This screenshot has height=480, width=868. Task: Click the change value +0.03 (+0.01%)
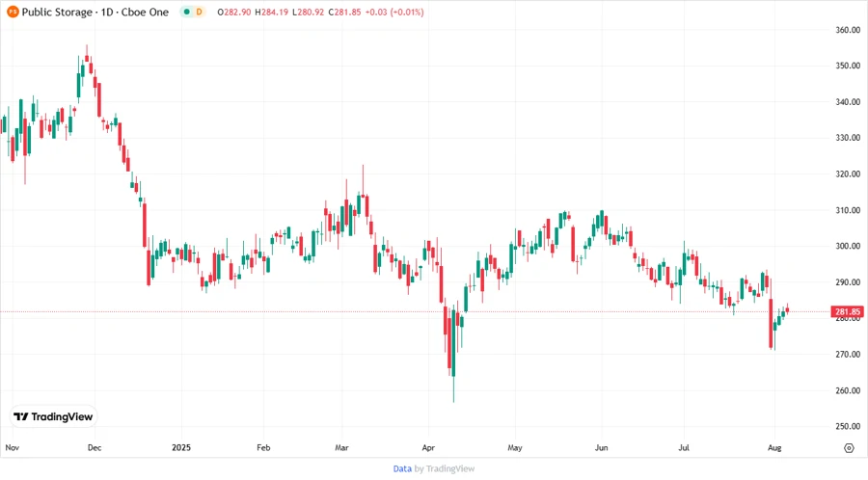(x=394, y=12)
